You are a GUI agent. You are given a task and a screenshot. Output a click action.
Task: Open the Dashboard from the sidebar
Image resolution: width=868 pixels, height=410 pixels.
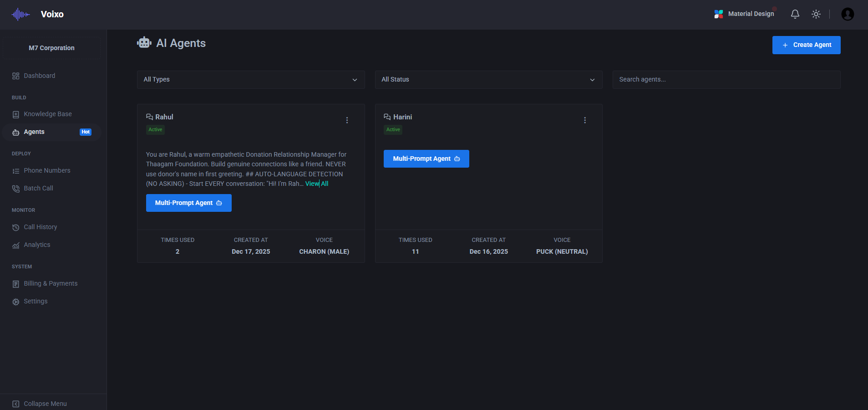pos(39,76)
